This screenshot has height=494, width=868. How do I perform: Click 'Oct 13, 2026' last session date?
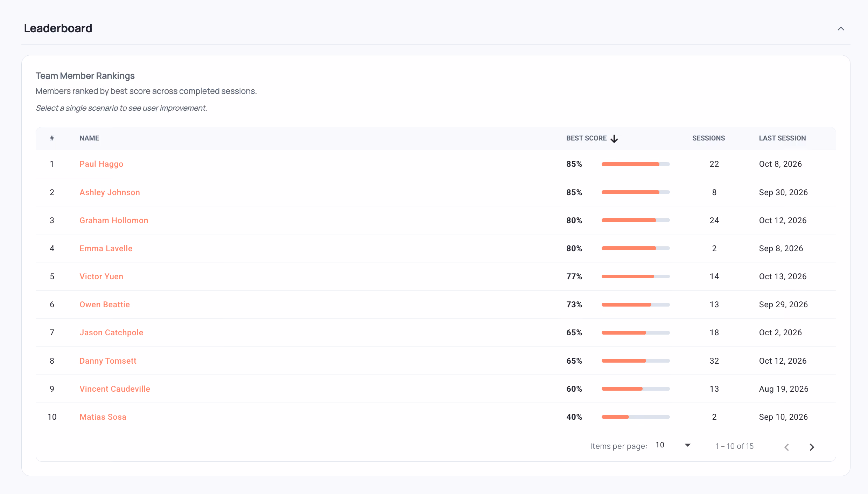783,276
